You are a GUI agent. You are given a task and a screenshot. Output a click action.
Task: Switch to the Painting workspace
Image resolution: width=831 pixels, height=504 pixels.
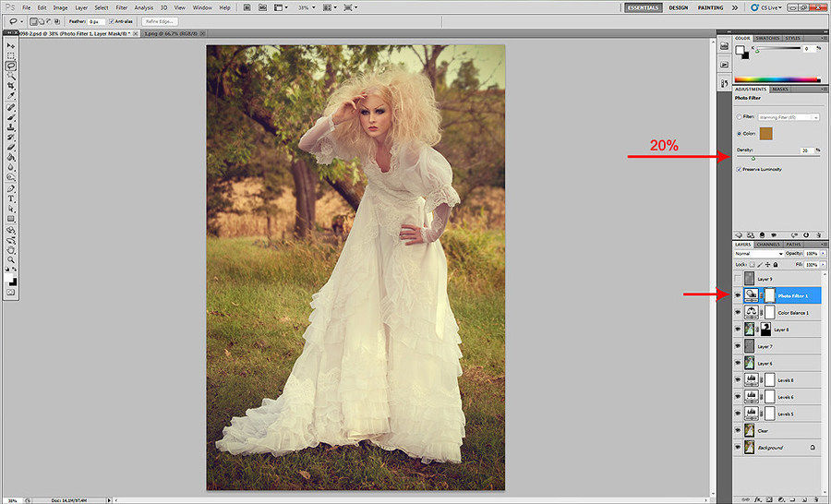(x=710, y=7)
